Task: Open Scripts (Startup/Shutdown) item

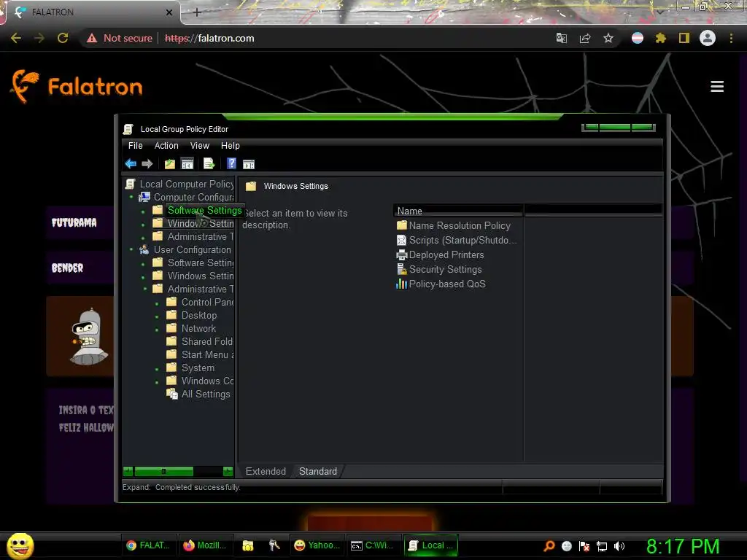Action: pos(456,240)
